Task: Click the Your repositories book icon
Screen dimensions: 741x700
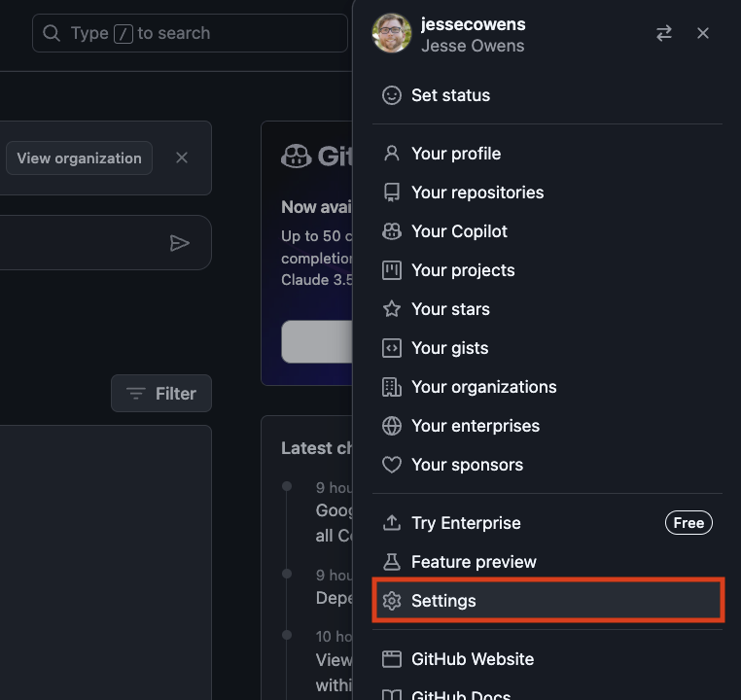Action: click(392, 192)
